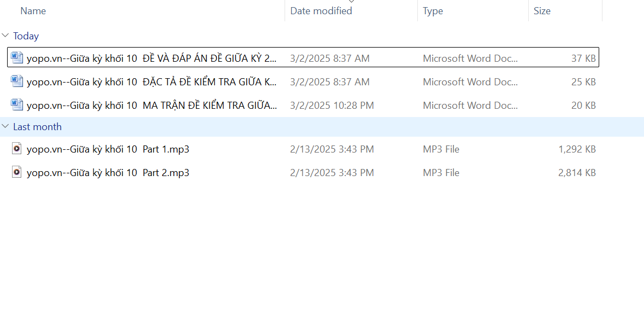Select the ĐỀ VÀ ĐÁP ÁN ĐỀ GIỮA KỲ filename
The width and height of the screenshot is (644, 333).
coord(152,59)
